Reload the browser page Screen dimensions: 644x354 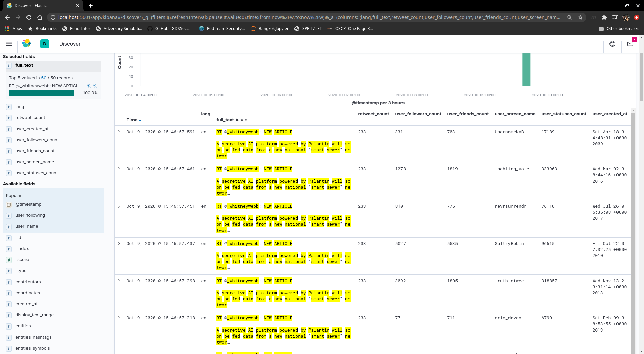[x=29, y=17]
